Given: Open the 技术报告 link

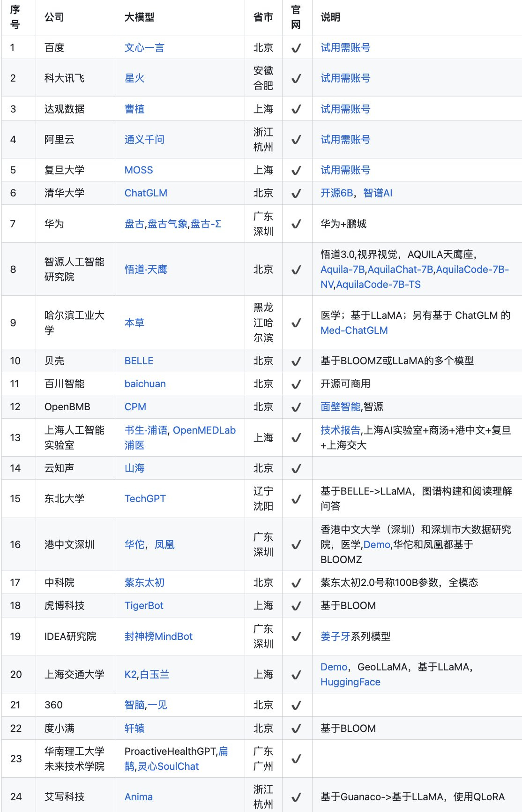Looking at the screenshot, I should point(341,430).
